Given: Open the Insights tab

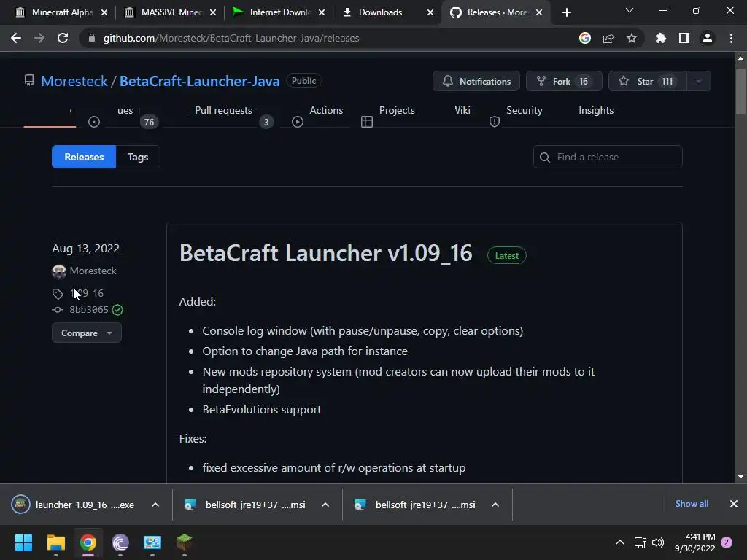Looking at the screenshot, I should tap(595, 111).
